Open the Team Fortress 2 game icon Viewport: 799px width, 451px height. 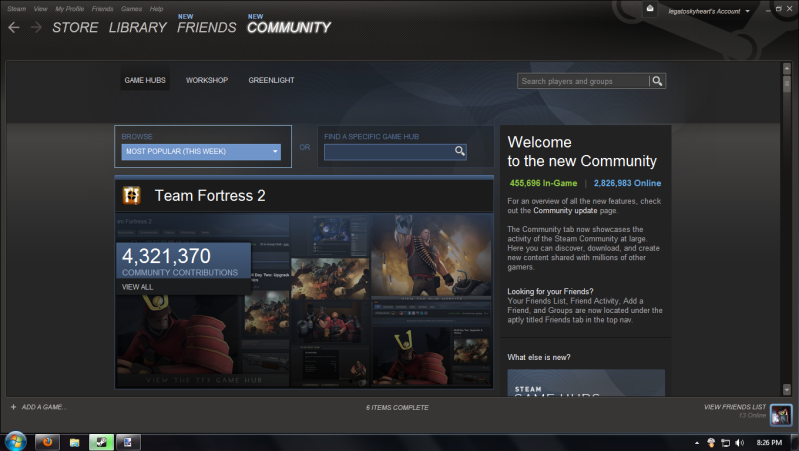point(131,195)
